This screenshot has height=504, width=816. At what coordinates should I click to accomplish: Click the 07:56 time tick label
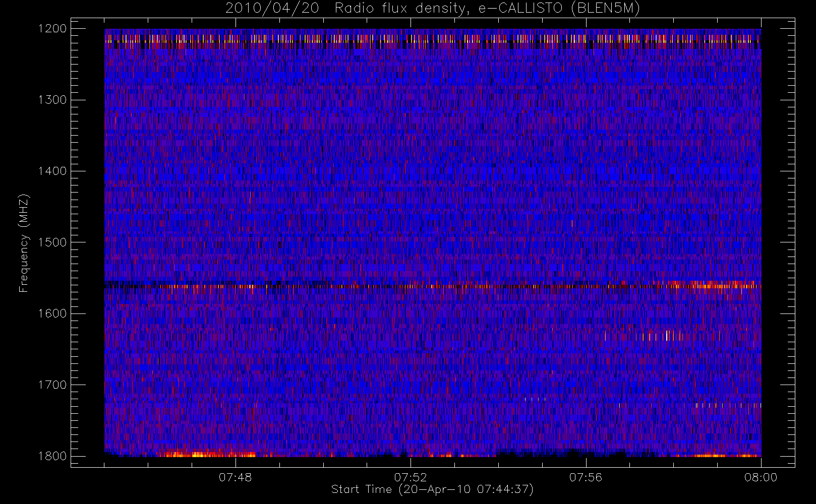[x=586, y=477]
